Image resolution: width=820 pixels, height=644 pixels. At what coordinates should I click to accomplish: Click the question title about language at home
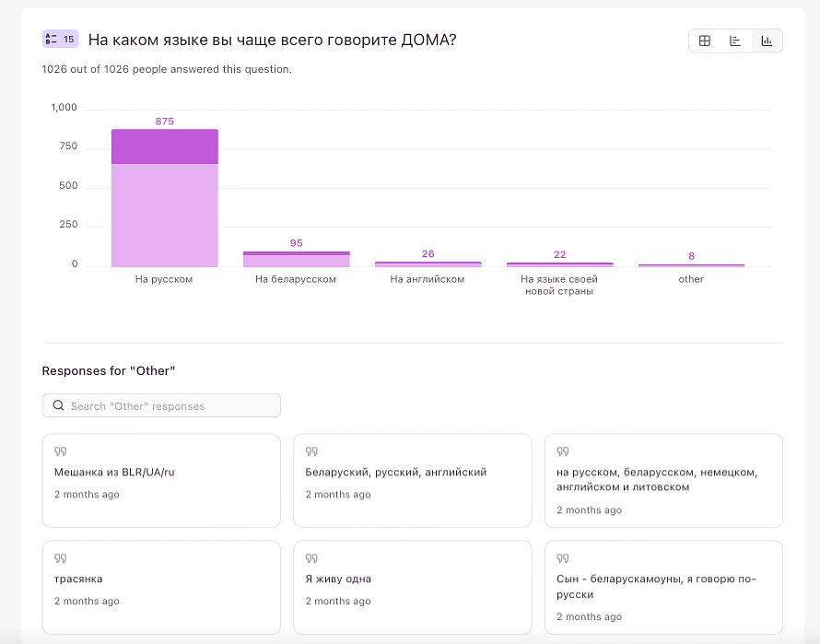click(272, 40)
